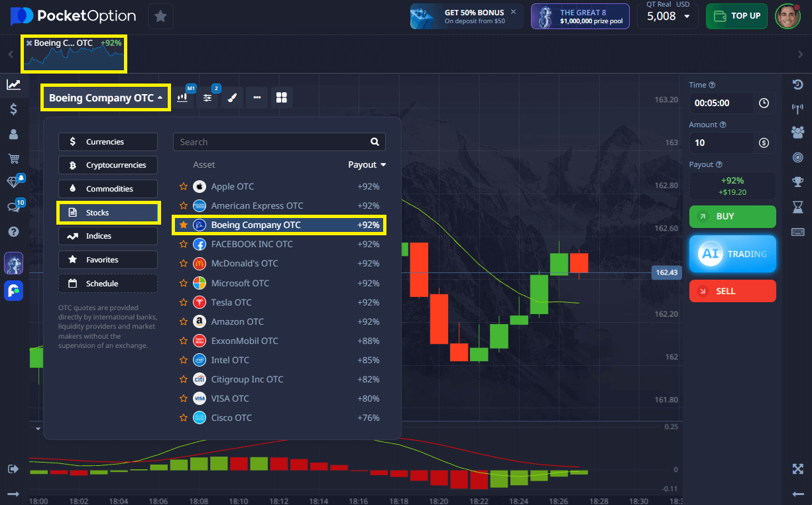
Task: Open the chart type candlestick icon
Action: [182, 97]
